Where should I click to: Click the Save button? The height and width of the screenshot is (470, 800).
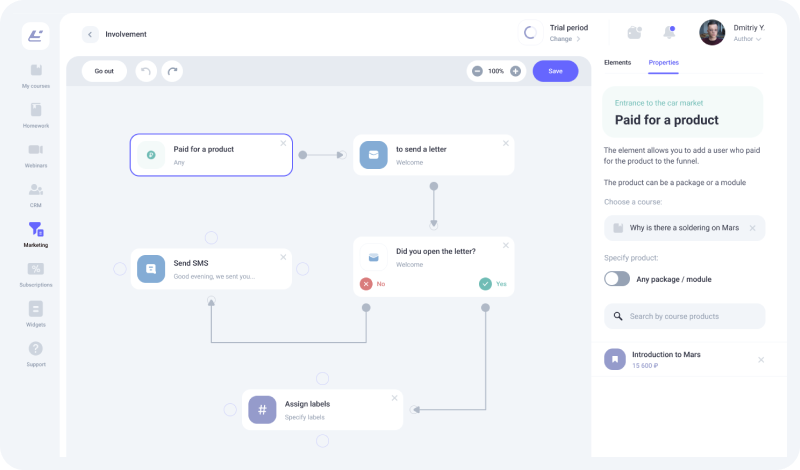[555, 71]
